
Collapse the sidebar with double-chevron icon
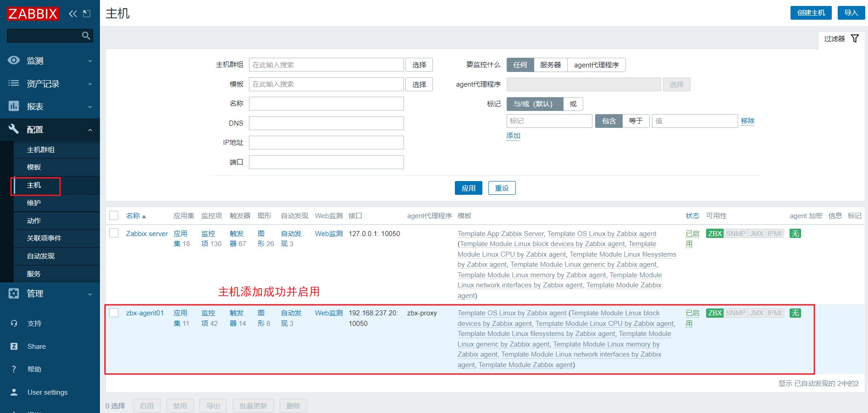pos(73,14)
